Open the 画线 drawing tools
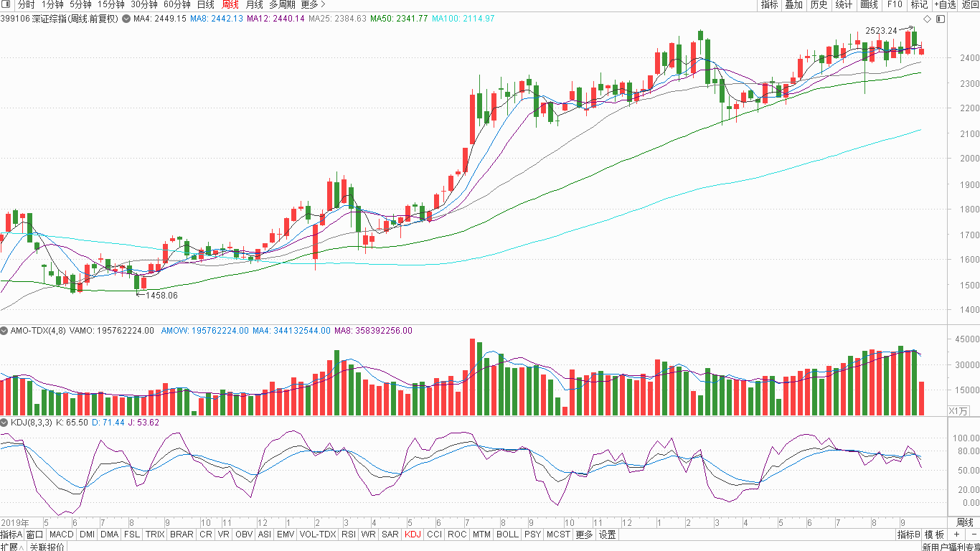 [x=869, y=4]
